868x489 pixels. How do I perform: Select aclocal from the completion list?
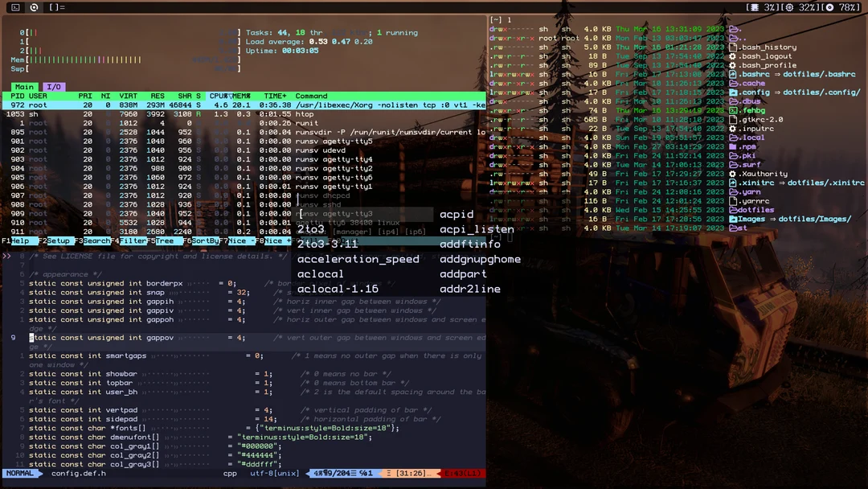pyautogui.click(x=321, y=273)
